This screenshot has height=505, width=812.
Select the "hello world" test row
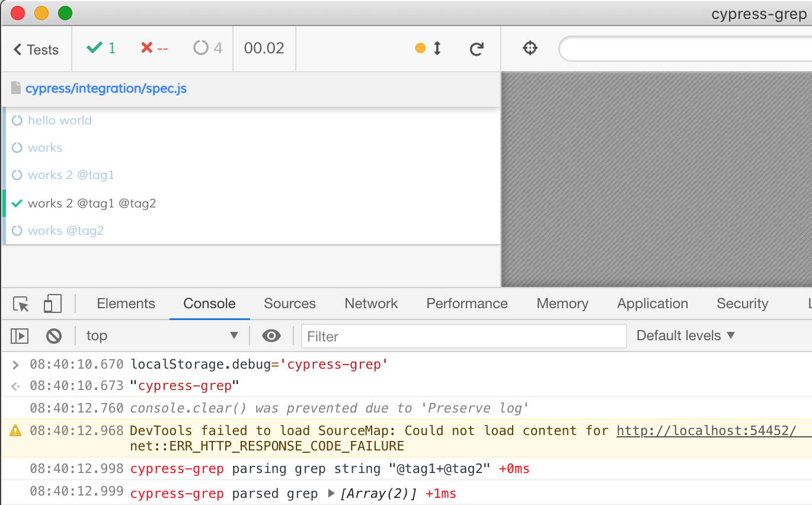point(252,120)
